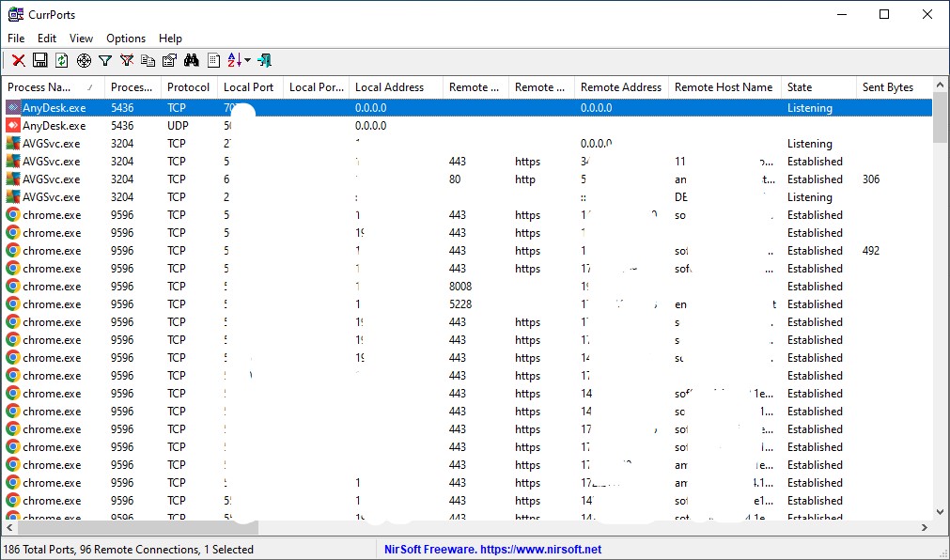Image resolution: width=950 pixels, height=560 pixels.
Task: Click the crossed-out funnel disable filters icon
Action: 127,60
